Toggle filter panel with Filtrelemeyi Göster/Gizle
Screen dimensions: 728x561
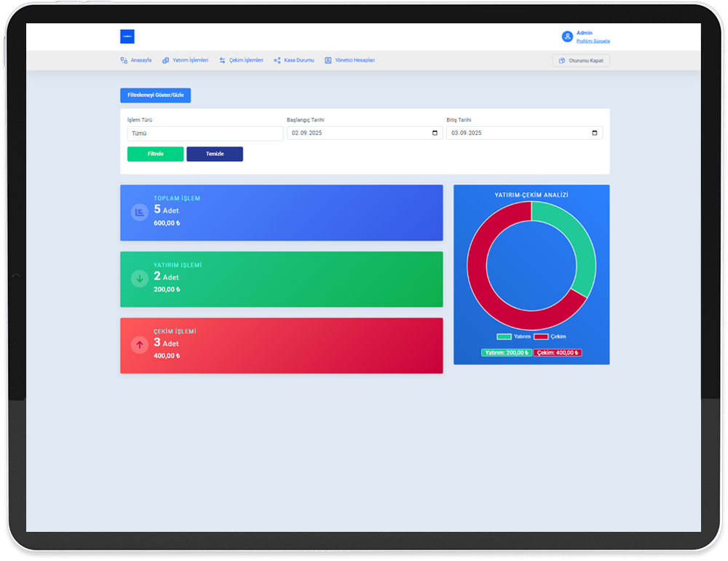tap(155, 95)
